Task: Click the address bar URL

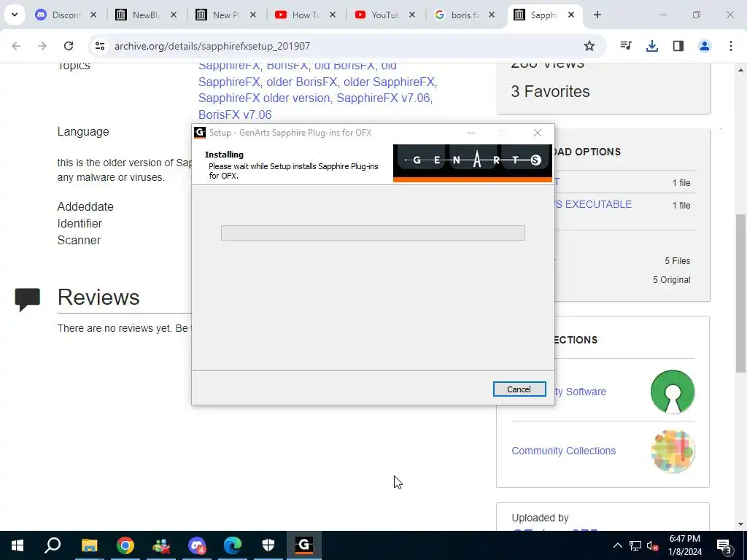Action: [212, 46]
